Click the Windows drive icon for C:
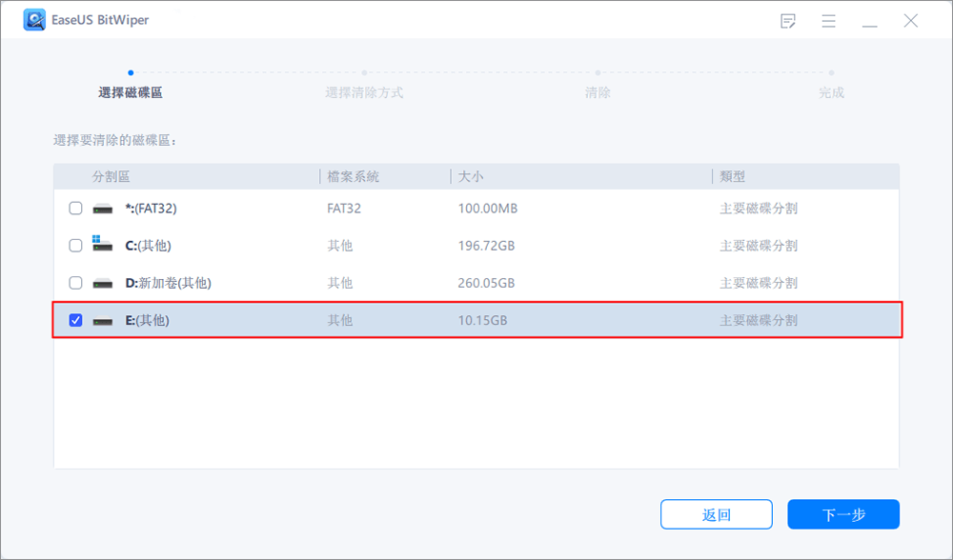The height and width of the screenshot is (560, 953). [x=103, y=245]
